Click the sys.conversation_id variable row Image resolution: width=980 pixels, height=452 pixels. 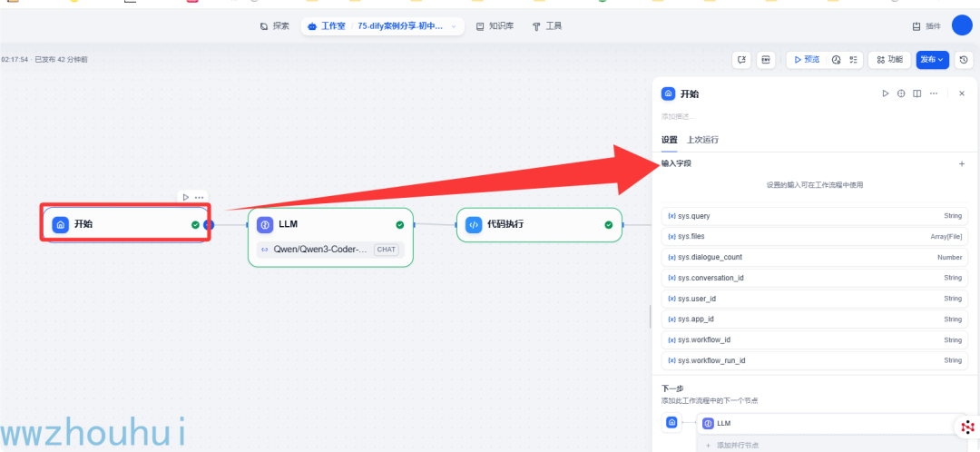[x=814, y=278]
